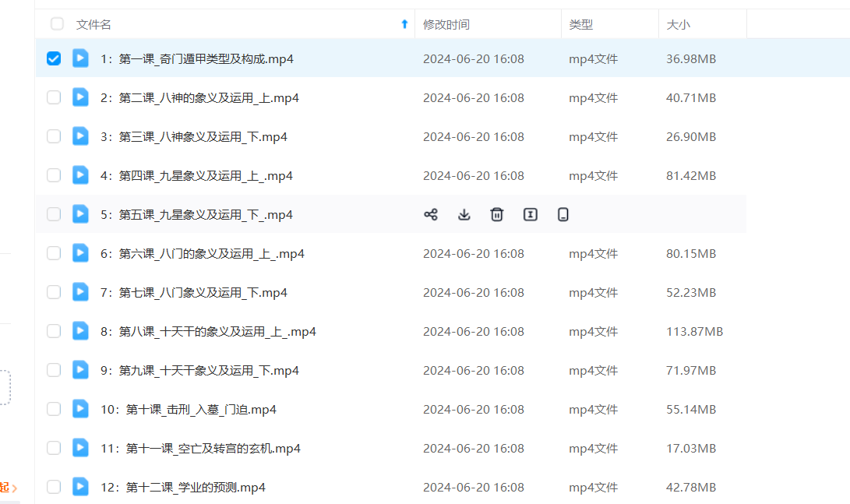Viewport: 850px width, 504px height.
Task: Open the file 第十一课_空亡及转宫的玄机.mp4
Action: click(x=200, y=448)
